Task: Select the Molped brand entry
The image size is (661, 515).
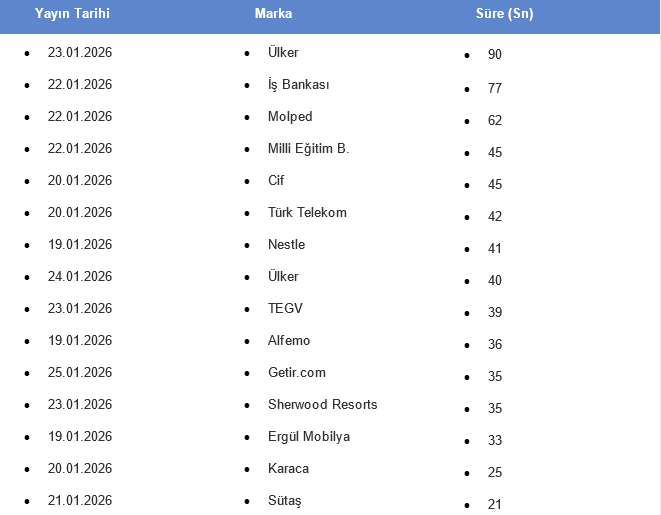Action: (x=290, y=117)
